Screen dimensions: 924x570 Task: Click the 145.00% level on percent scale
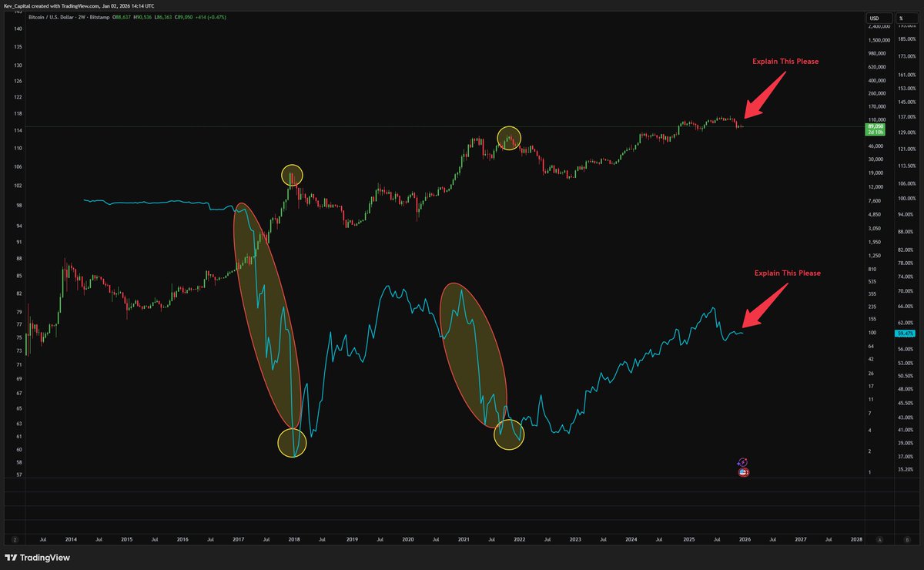coord(906,101)
